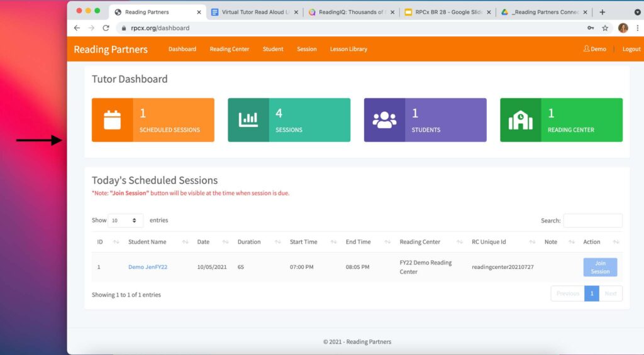Open the Show entries count dropdown
Screen dimensions: 644x355
pyautogui.click(x=125, y=221)
